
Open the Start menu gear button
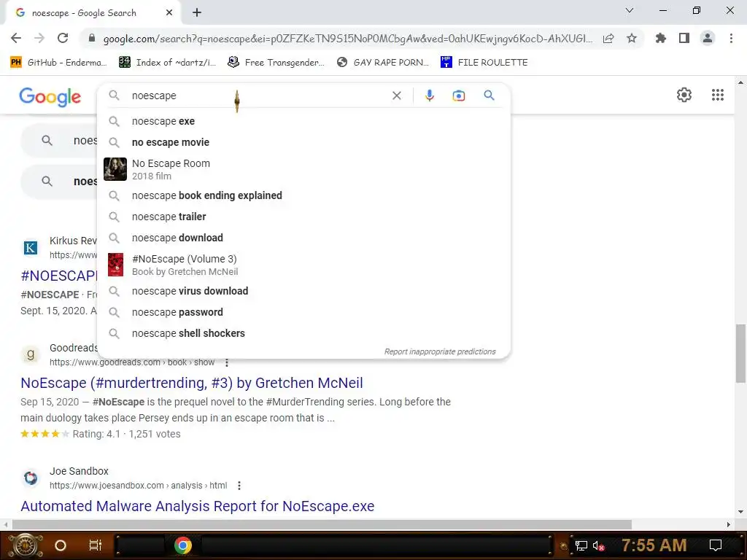25,545
